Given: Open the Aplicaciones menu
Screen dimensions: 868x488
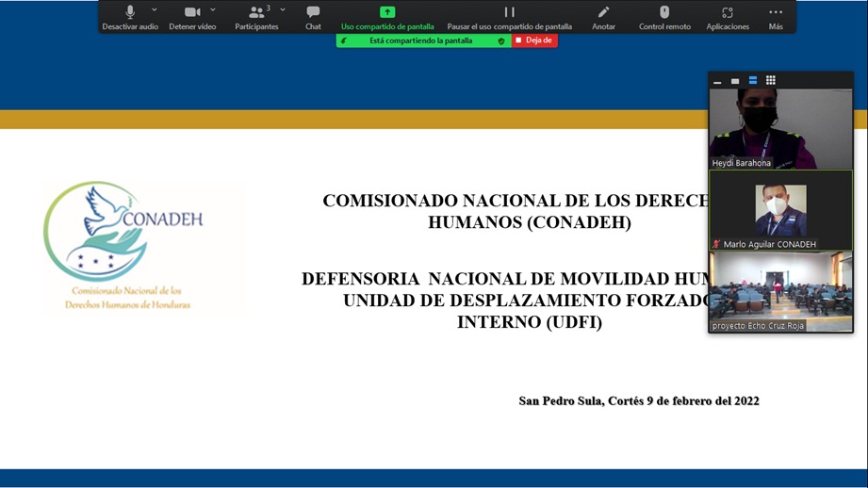Looking at the screenshot, I should (x=728, y=18).
